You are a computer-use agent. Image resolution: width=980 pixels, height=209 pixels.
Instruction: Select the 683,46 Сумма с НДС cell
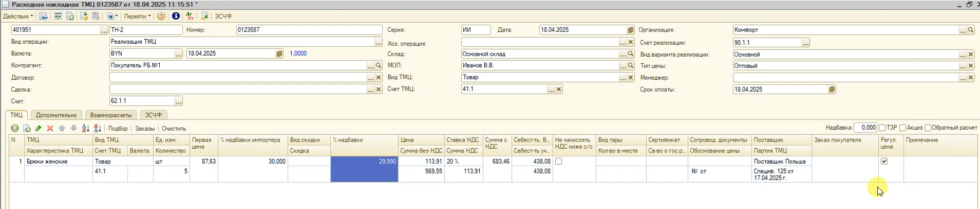(x=497, y=161)
